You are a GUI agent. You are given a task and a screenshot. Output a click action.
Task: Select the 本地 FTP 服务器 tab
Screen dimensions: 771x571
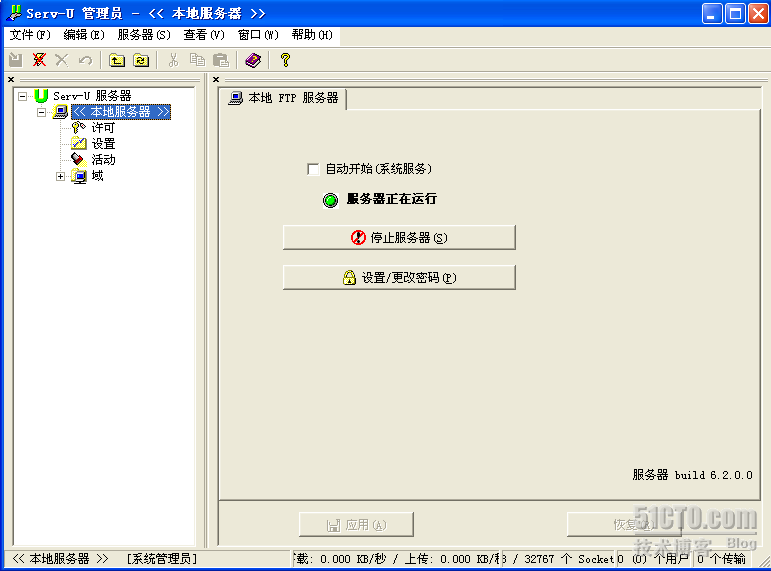[x=283, y=98]
